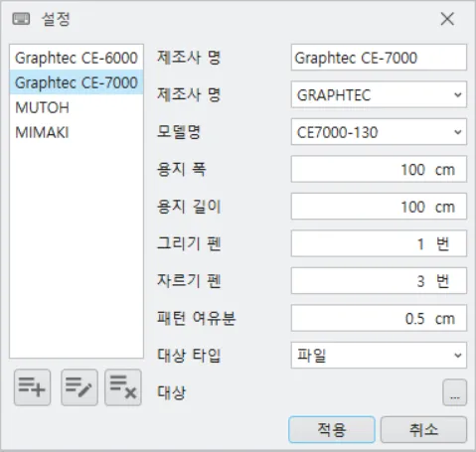Screen dimensions: 476x452
Task: Choose MIMAKI from the plotter list
Action: click(x=77, y=132)
